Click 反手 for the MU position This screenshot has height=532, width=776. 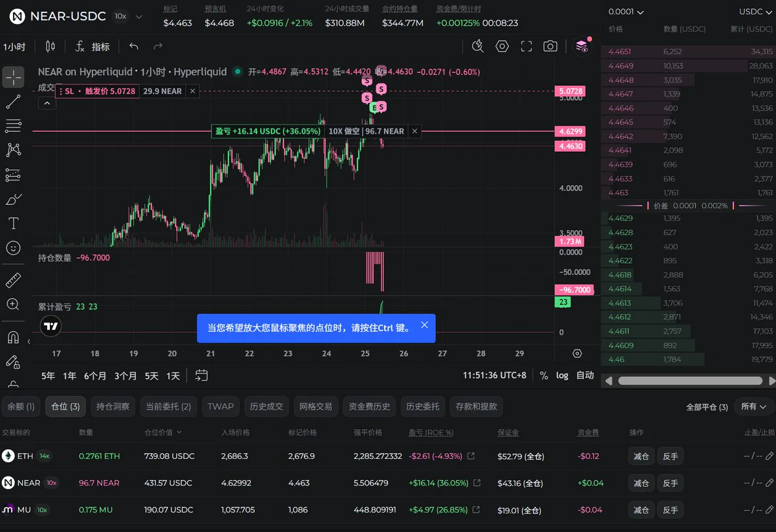(x=671, y=510)
